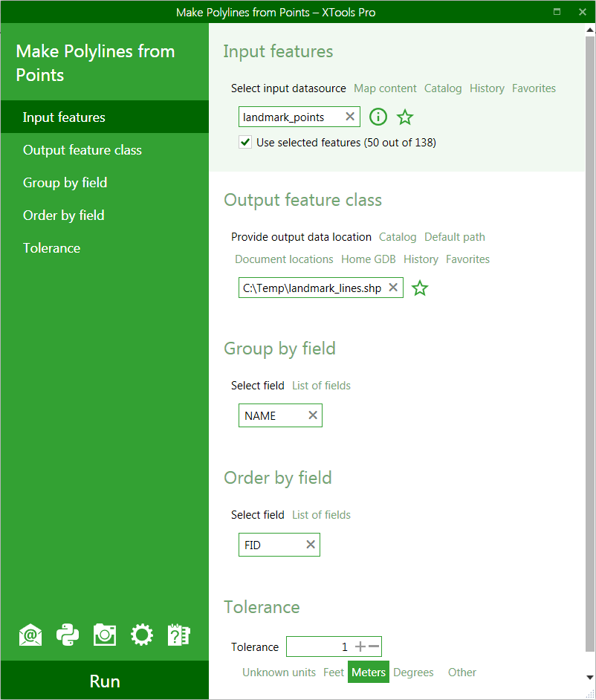Open the help notepad icon
The height and width of the screenshot is (700, 596).
click(178, 635)
